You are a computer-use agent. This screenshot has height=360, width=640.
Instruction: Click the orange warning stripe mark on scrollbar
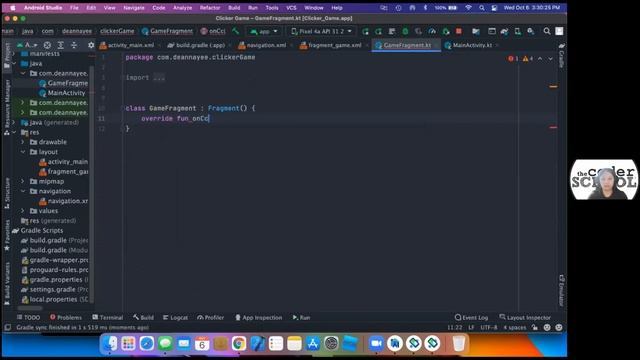pos(553,87)
